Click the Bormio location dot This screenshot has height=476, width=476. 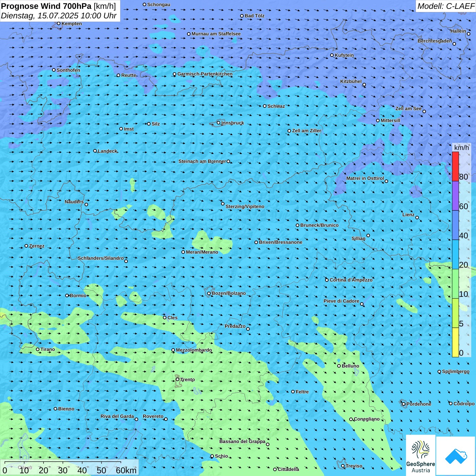pyautogui.click(x=67, y=295)
